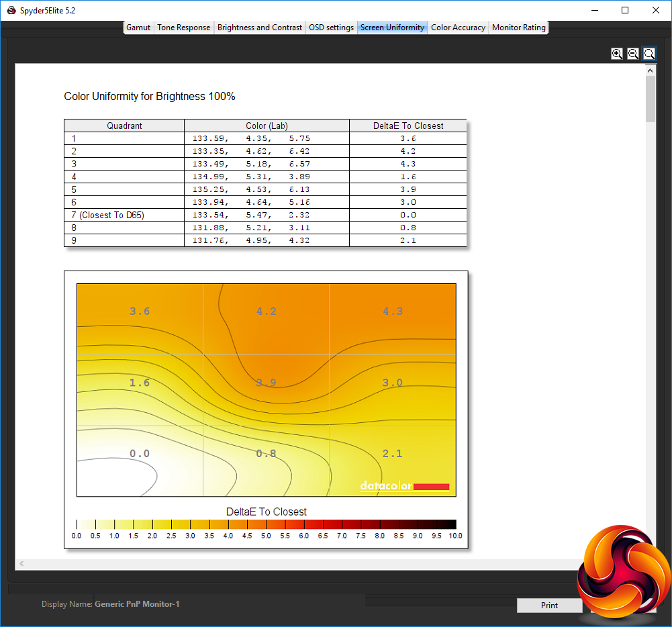Click the 4.2 label on the uniformity map
The image size is (672, 627).
[266, 311]
